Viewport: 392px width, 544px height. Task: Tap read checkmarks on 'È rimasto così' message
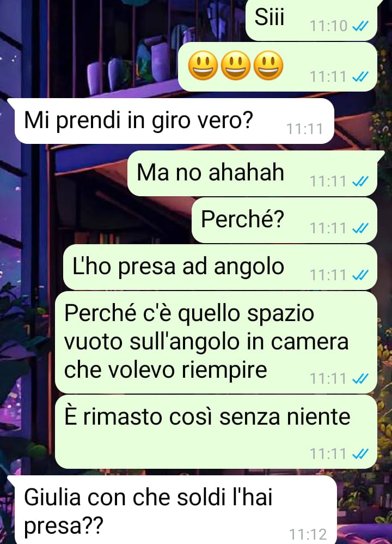tap(360, 454)
